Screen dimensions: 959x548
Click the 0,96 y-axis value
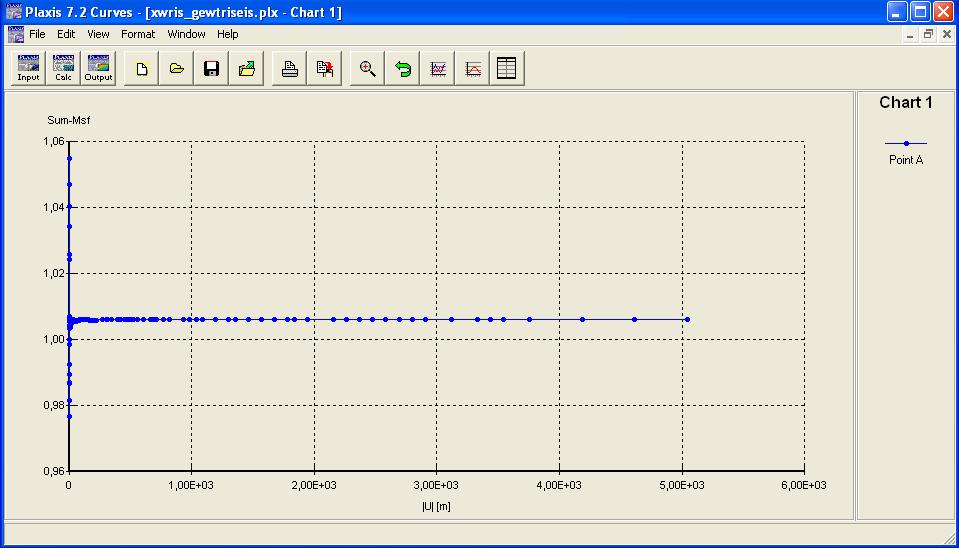click(x=53, y=472)
